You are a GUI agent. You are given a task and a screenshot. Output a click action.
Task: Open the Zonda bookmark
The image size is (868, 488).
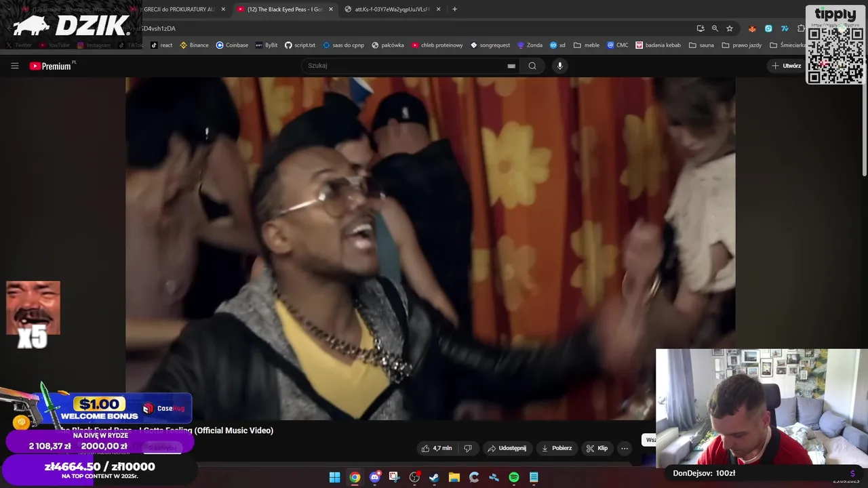530,45
